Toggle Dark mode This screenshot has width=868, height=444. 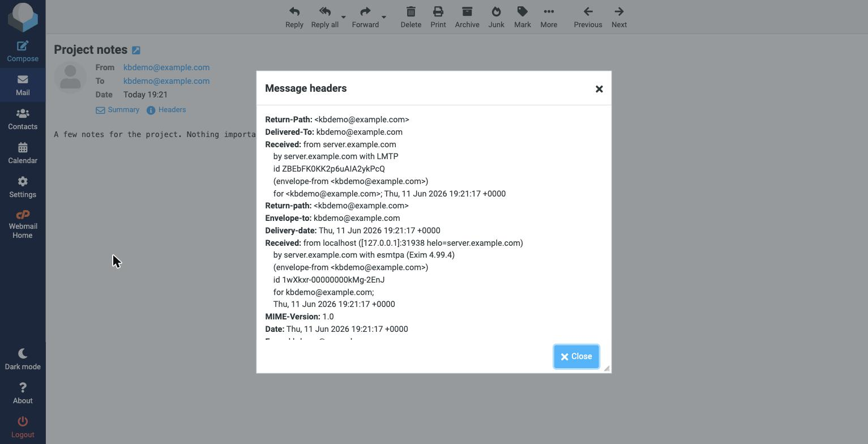(23, 359)
